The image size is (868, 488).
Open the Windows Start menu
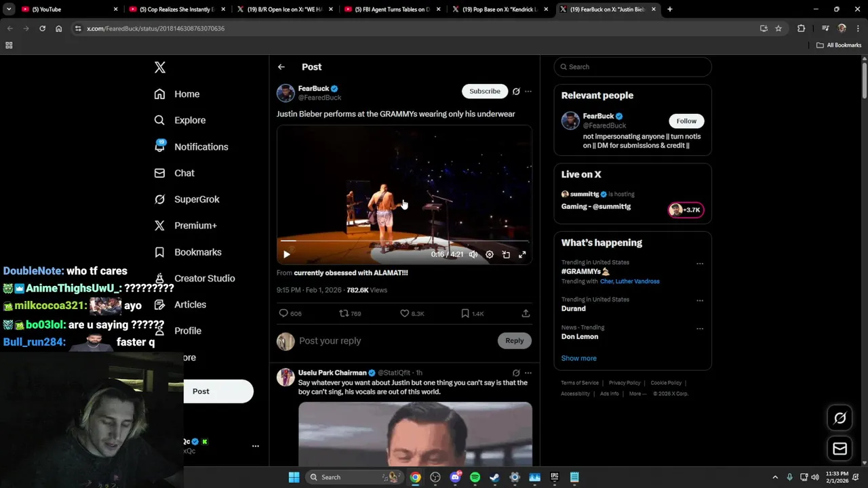[294, 477]
